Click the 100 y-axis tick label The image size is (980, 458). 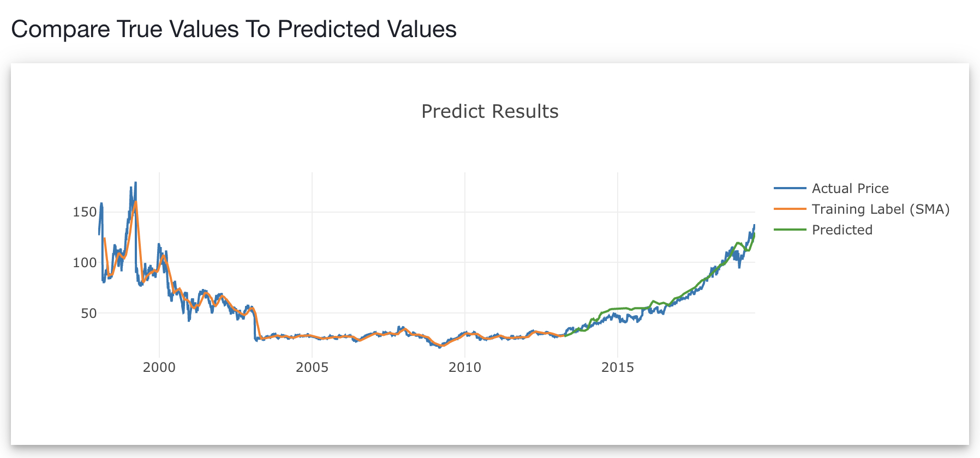(x=85, y=263)
